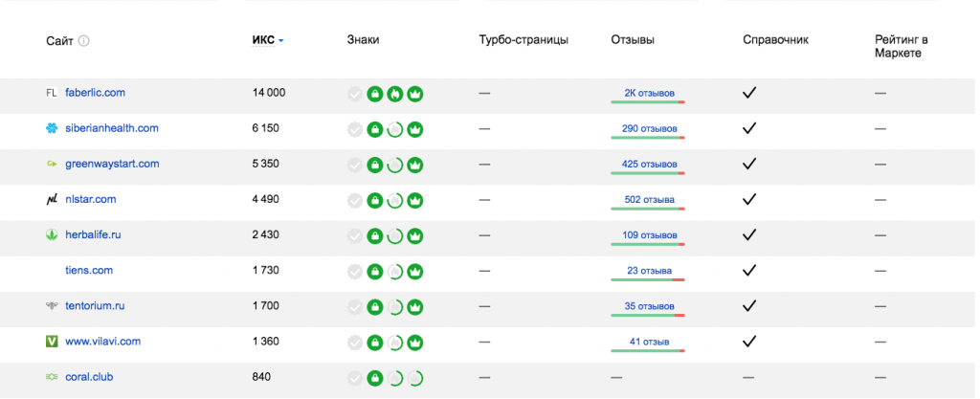
Task: Click the nlstar.com NL favicon
Action: (52, 200)
